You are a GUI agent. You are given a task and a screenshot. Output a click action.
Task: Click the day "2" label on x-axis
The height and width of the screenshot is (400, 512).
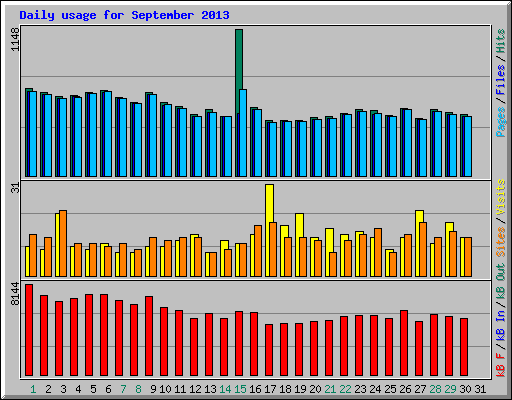[x=48, y=389]
